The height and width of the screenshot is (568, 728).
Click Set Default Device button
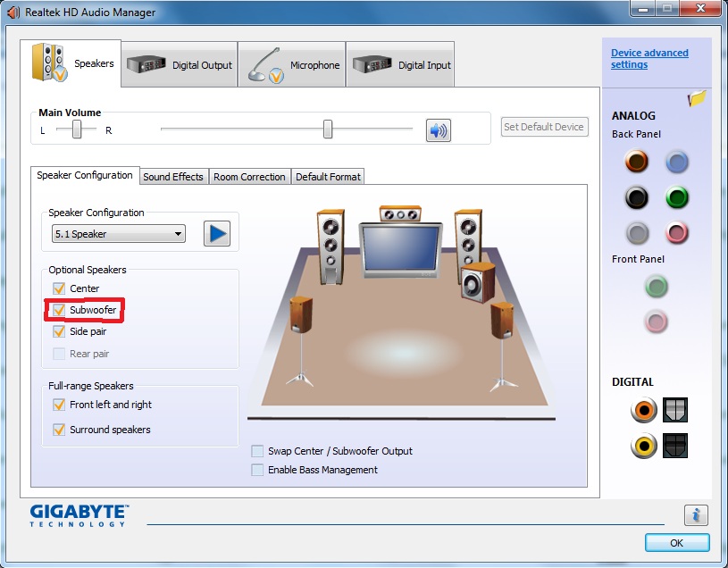click(545, 127)
